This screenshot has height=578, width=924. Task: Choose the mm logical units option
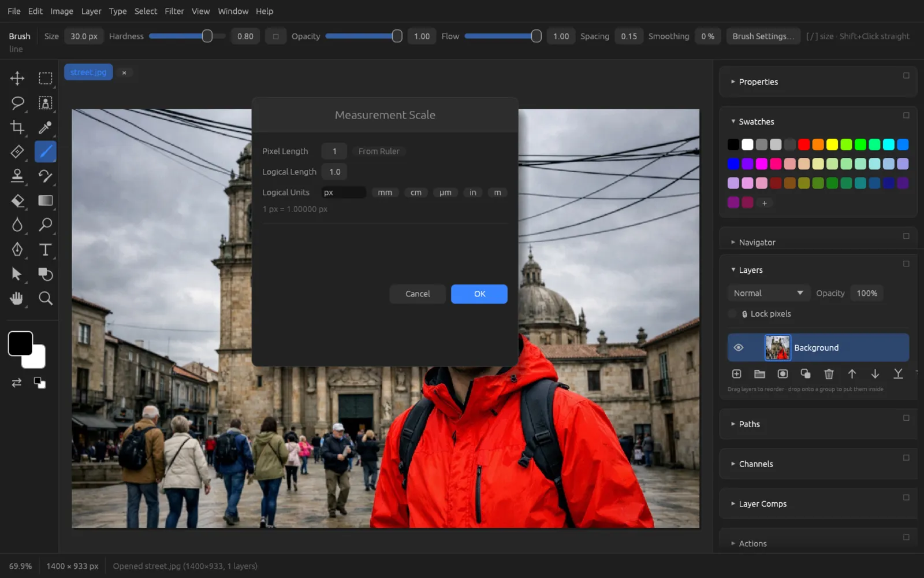click(385, 192)
